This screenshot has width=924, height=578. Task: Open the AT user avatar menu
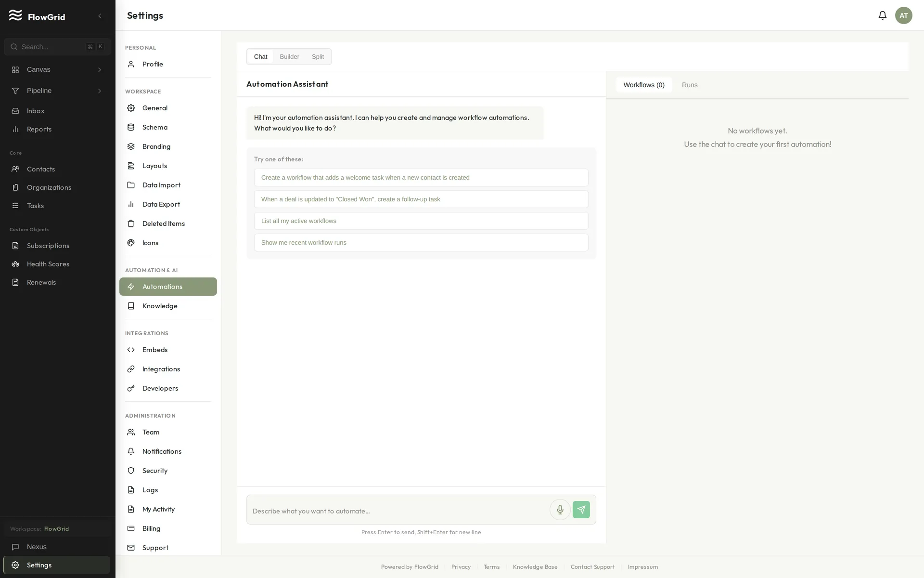903,15
